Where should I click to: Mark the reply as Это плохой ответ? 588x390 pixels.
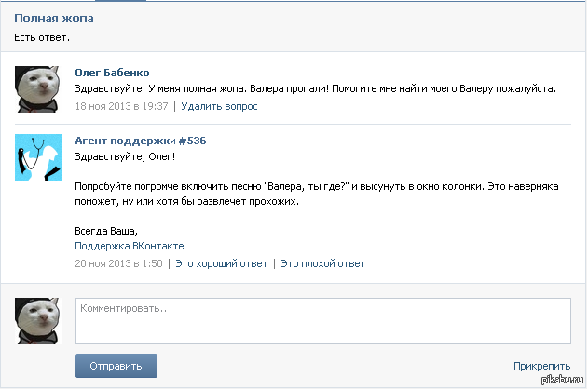point(322,263)
